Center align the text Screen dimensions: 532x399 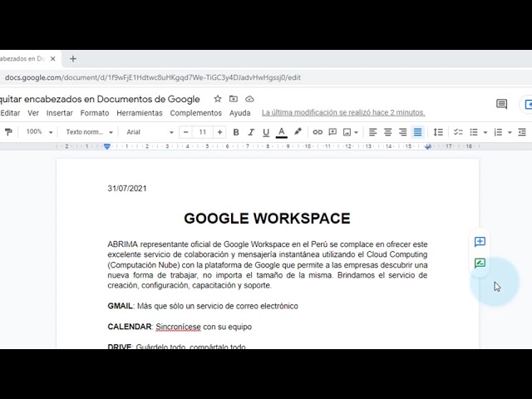click(x=387, y=132)
